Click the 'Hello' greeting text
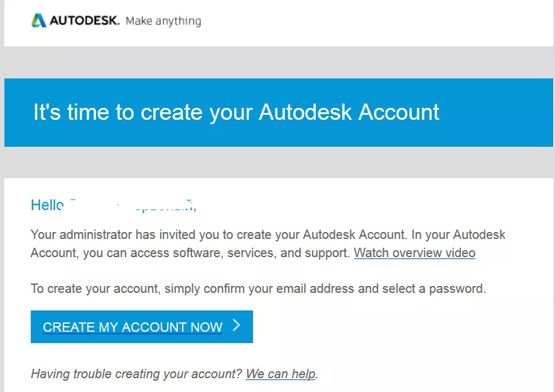The height and width of the screenshot is (392, 555). point(47,205)
